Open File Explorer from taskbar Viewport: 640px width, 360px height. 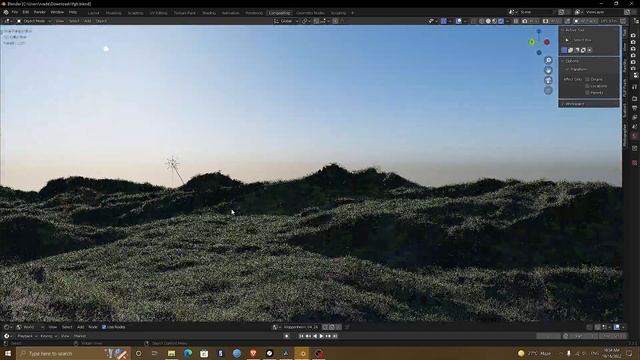(x=171, y=353)
